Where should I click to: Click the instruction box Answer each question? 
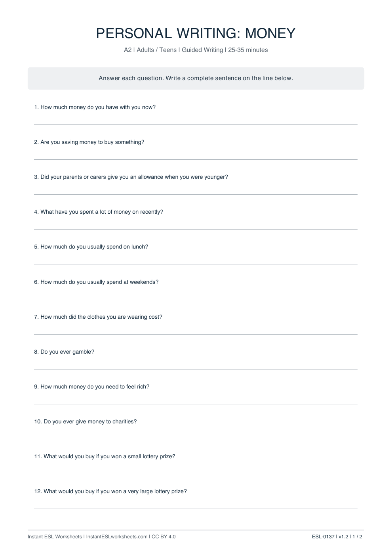point(196,78)
